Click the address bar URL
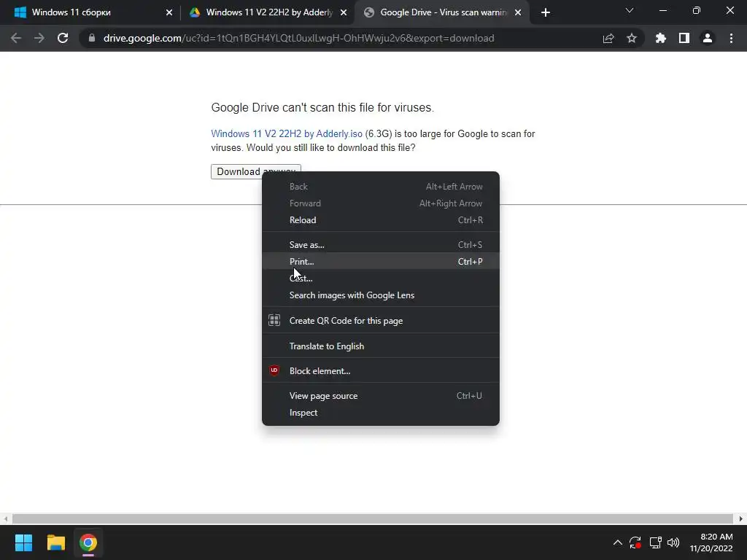747x560 pixels. point(298,38)
